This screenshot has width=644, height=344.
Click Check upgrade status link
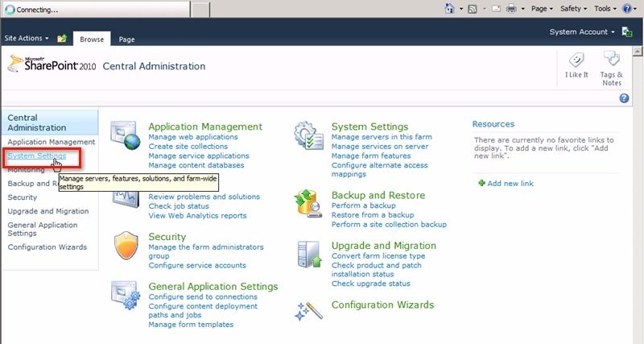[x=371, y=283]
